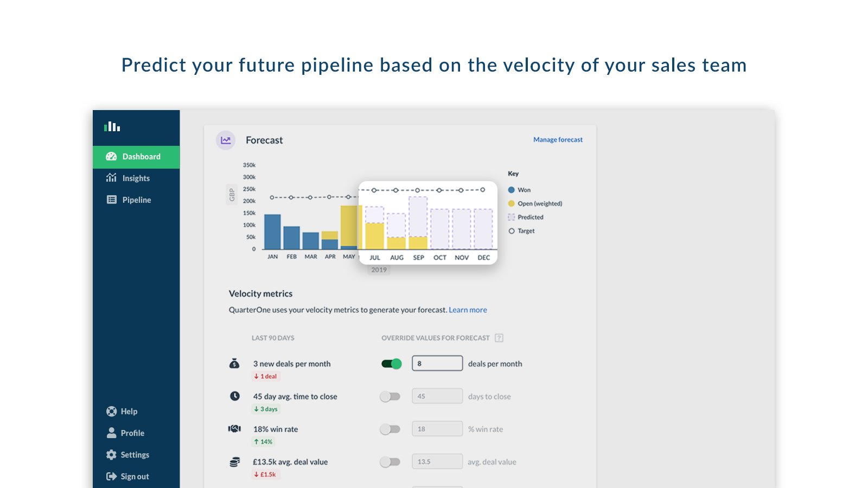The width and height of the screenshot is (868, 488).
Task: Click the deals per month input field
Action: click(437, 363)
